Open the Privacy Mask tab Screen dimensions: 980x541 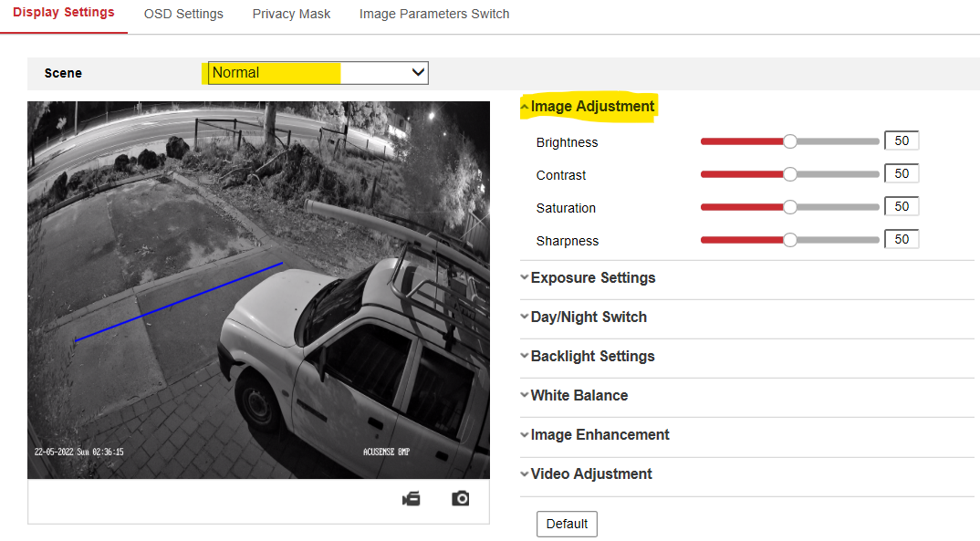[291, 14]
